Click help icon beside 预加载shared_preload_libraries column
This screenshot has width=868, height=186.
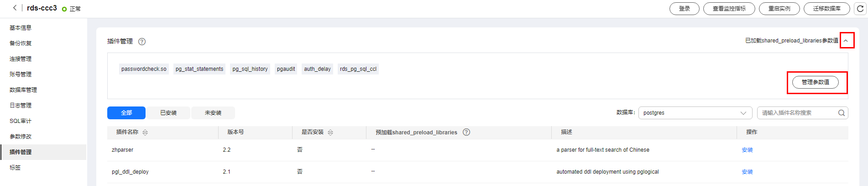click(x=466, y=132)
